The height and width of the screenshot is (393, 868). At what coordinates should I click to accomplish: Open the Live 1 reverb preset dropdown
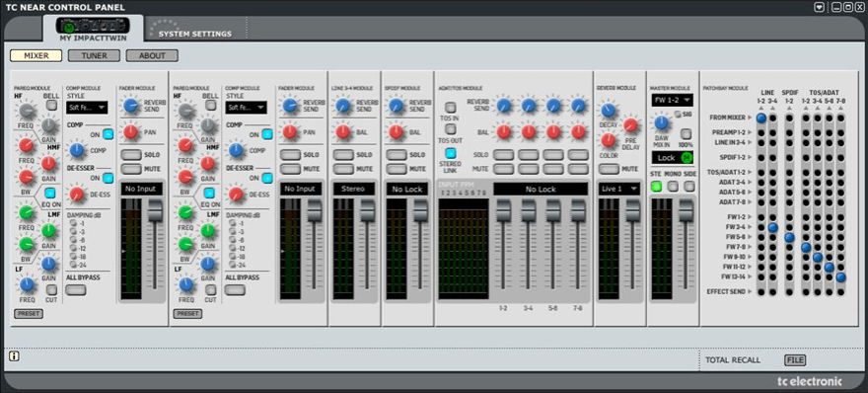pyautogui.click(x=618, y=189)
